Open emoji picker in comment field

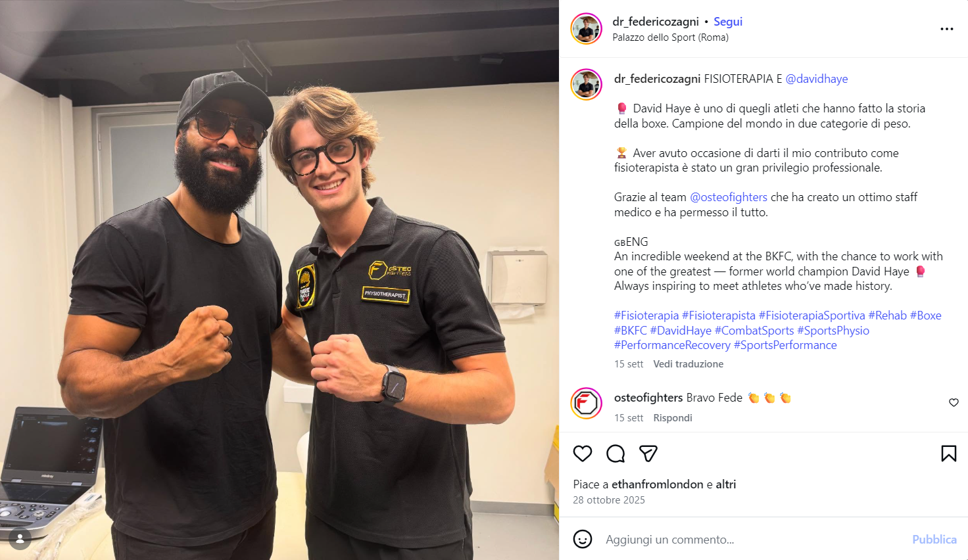(583, 539)
